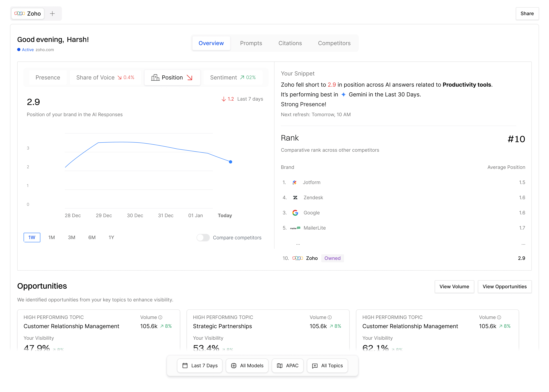Screen dimensions: 549x392
Task: Click the Gemini sparkle icon in the snippet
Action: 343,94
